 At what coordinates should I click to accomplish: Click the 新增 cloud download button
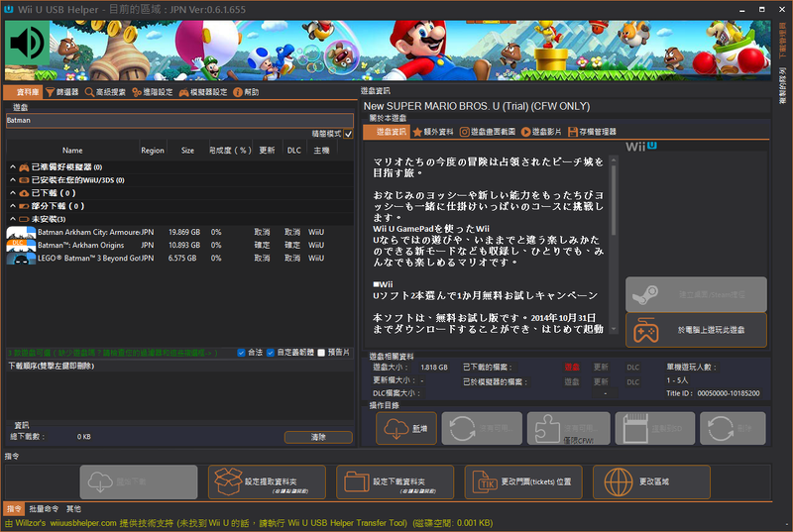tap(406, 428)
